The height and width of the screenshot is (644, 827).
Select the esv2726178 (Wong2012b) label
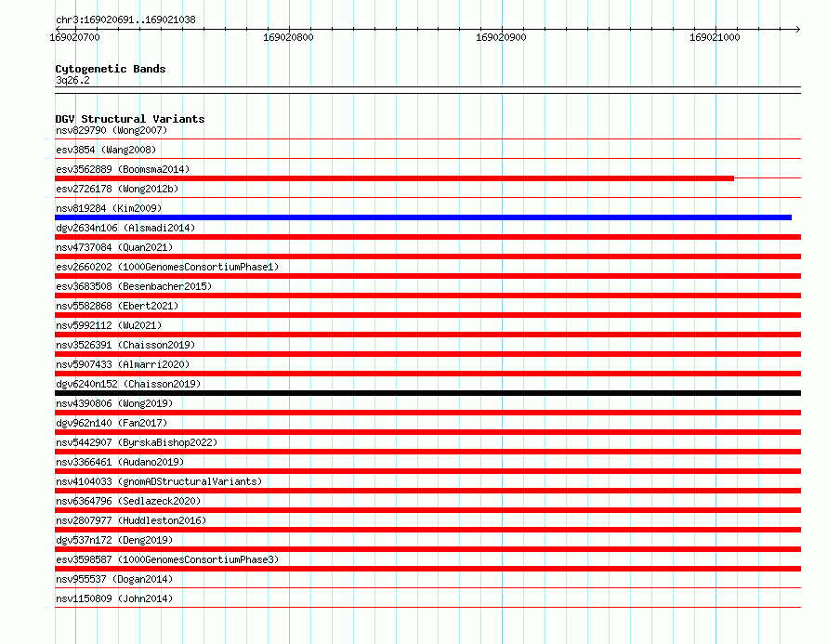[117, 189]
